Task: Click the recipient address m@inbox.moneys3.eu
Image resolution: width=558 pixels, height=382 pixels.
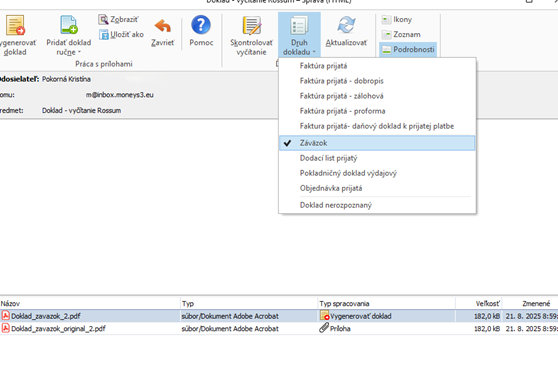Action: [x=120, y=95]
